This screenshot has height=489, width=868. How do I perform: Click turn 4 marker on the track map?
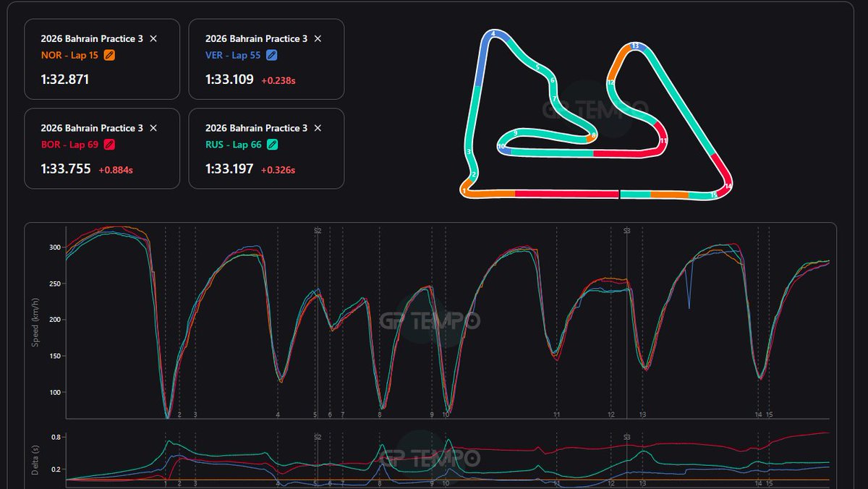tap(495, 32)
